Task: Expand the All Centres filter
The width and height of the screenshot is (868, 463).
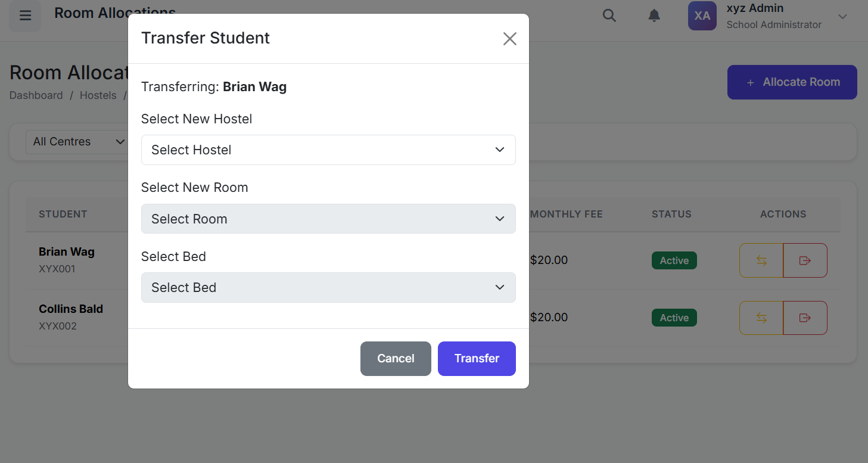Action: [x=77, y=142]
